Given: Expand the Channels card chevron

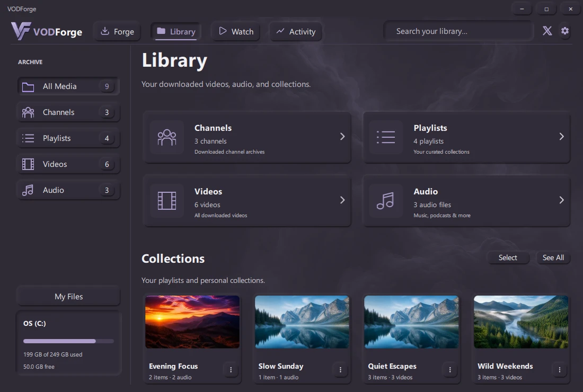Looking at the screenshot, I should point(342,137).
